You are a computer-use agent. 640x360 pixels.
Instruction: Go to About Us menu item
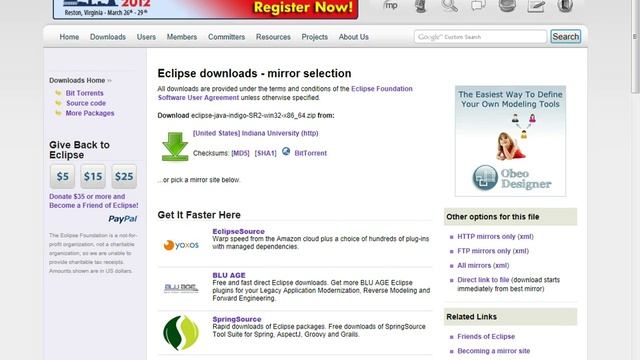(353, 37)
